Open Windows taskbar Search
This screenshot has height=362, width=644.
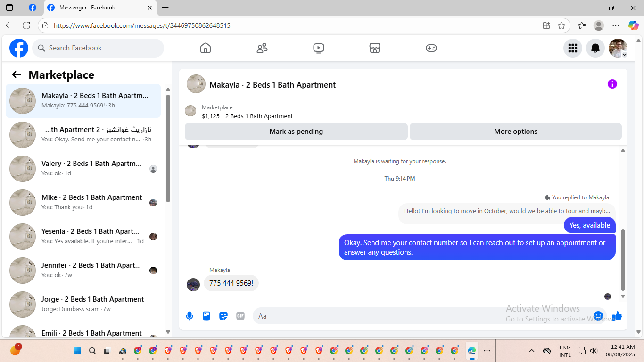coord(92,351)
